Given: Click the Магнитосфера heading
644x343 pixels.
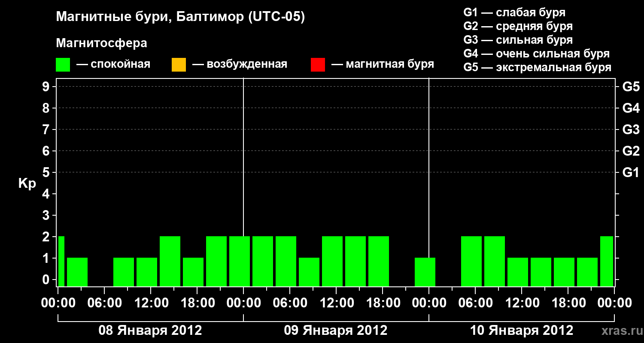Looking at the screenshot, I should point(101,43).
